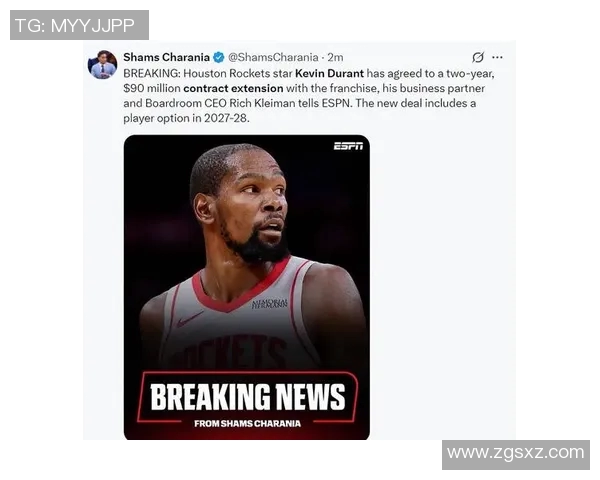Click the ESPN logo in the image
This screenshot has width=600, height=480.
(x=348, y=146)
